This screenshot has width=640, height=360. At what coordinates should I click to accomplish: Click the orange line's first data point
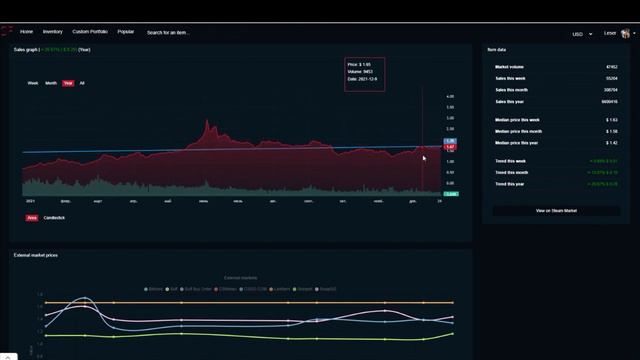pyautogui.click(x=46, y=303)
